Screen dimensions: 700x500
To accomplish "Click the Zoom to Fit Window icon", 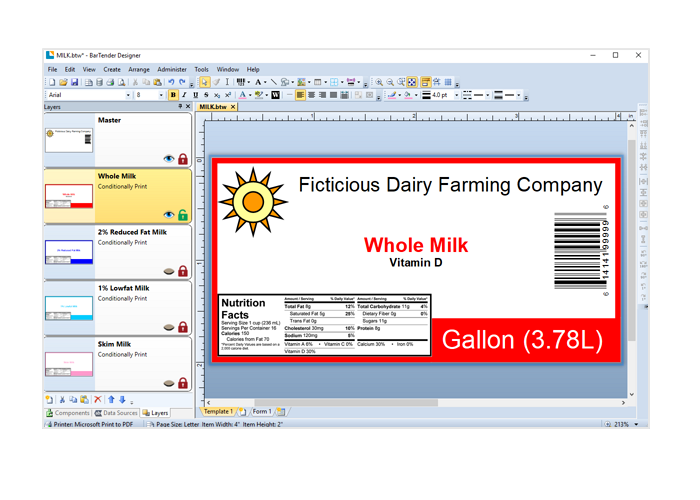I will 412,82.
